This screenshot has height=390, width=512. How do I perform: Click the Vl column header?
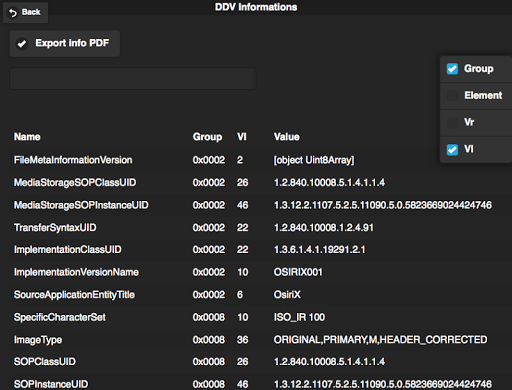[x=242, y=137]
